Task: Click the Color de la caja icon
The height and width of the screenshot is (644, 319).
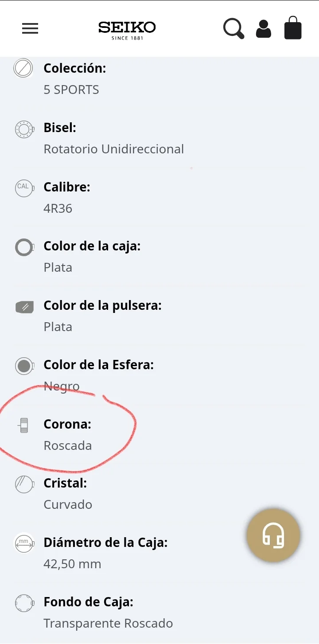Action: (x=24, y=247)
